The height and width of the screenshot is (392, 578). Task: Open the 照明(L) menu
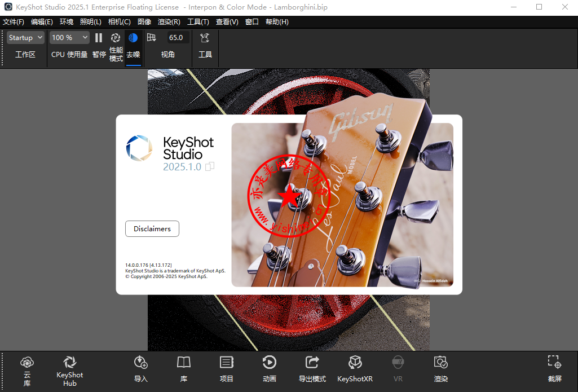[x=91, y=22]
